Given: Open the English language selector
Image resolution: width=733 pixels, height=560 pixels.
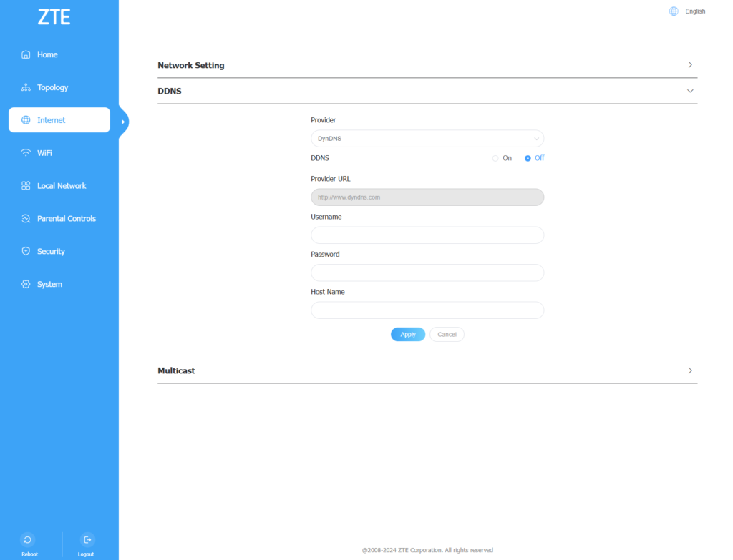Looking at the screenshot, I should coord(687,11).
